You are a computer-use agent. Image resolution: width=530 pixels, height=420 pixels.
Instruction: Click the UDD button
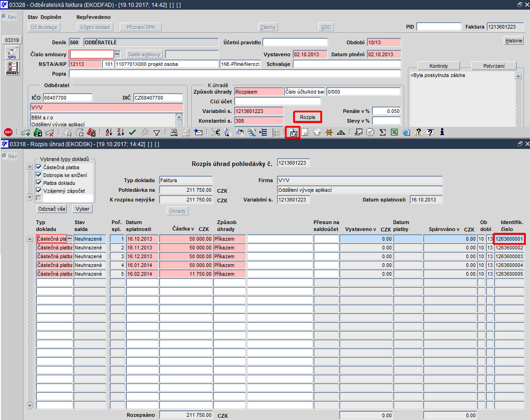point(326,27)
